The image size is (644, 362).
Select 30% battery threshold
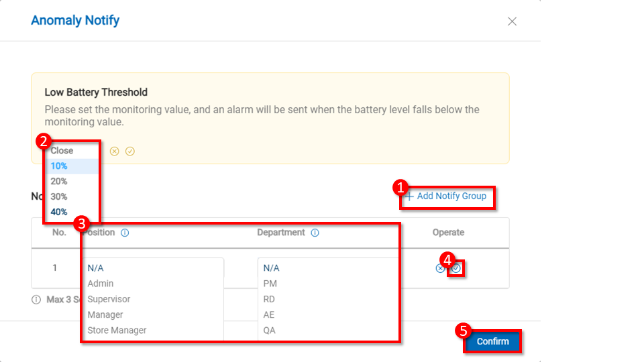click(59, 197)
